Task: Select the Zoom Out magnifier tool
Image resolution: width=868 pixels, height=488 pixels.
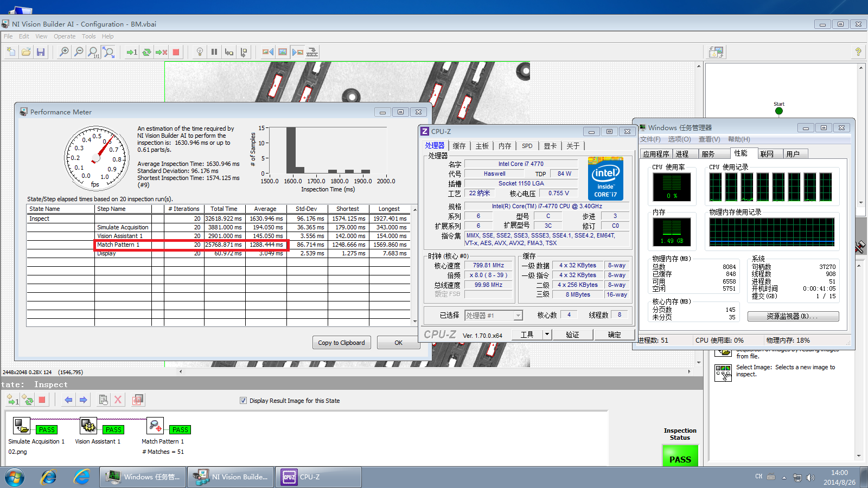Action: click(x=79, y=52)
